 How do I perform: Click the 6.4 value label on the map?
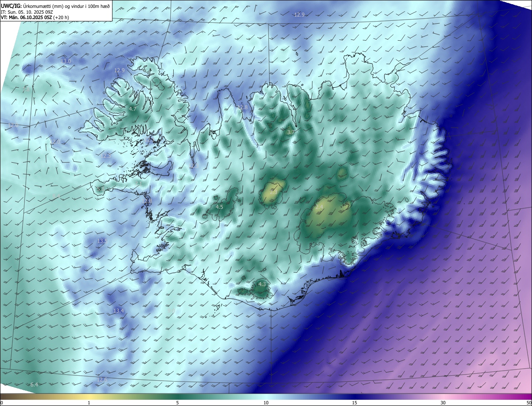click(34, 385)
